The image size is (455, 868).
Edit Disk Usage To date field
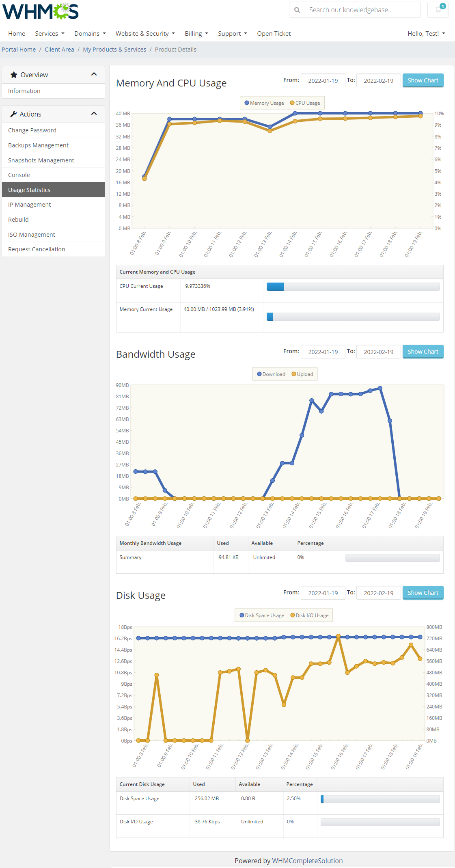(379, 593)
